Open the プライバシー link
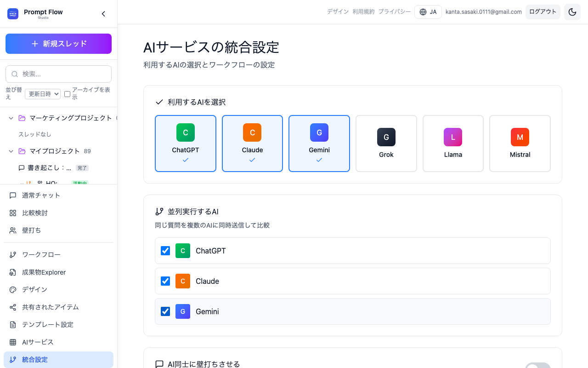 click(395, 12)
